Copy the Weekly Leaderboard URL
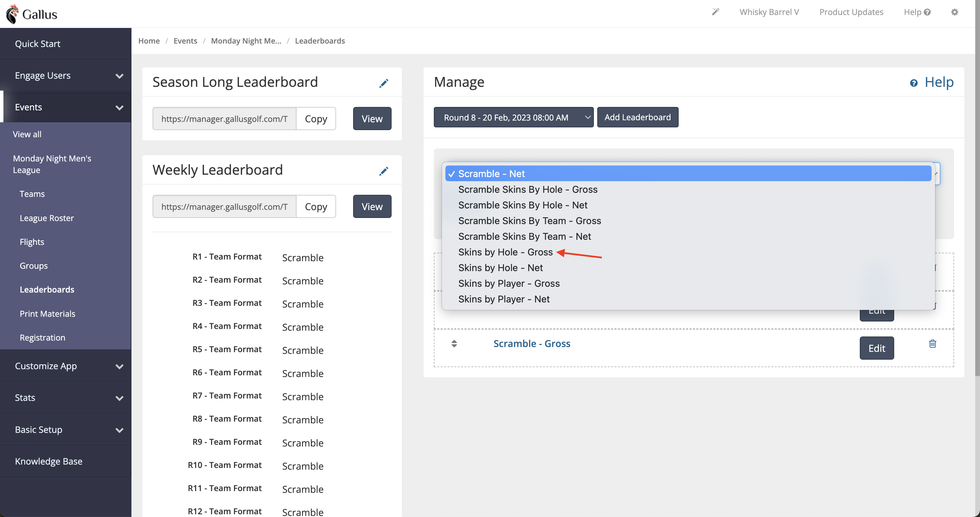Screen dimensions: 980x517 click(316, 207)
